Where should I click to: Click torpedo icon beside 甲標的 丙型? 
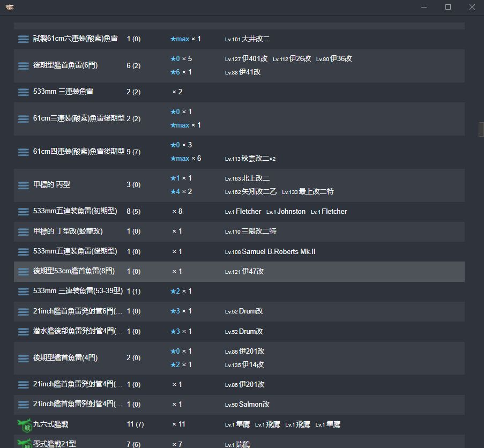pyautogui.click(x=24, y=185)
